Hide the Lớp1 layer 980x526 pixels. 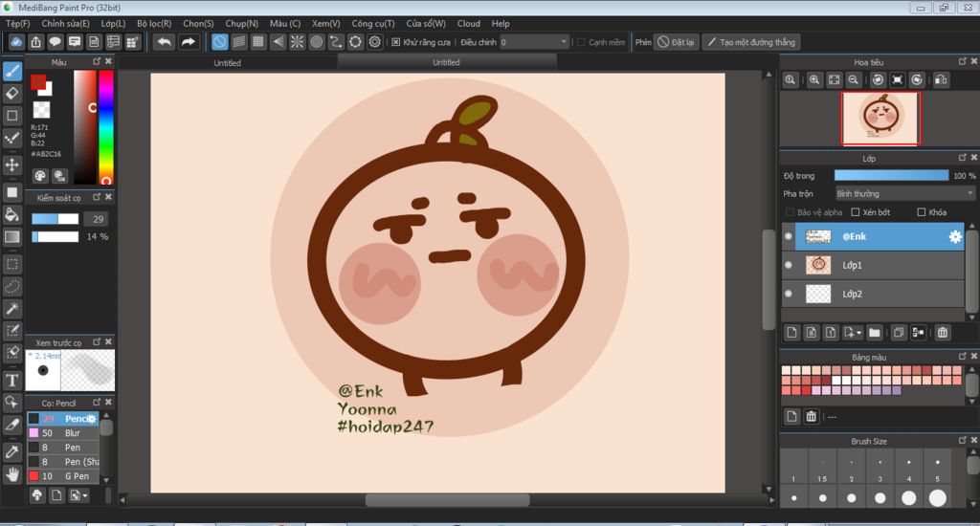(x=789, y=266)
